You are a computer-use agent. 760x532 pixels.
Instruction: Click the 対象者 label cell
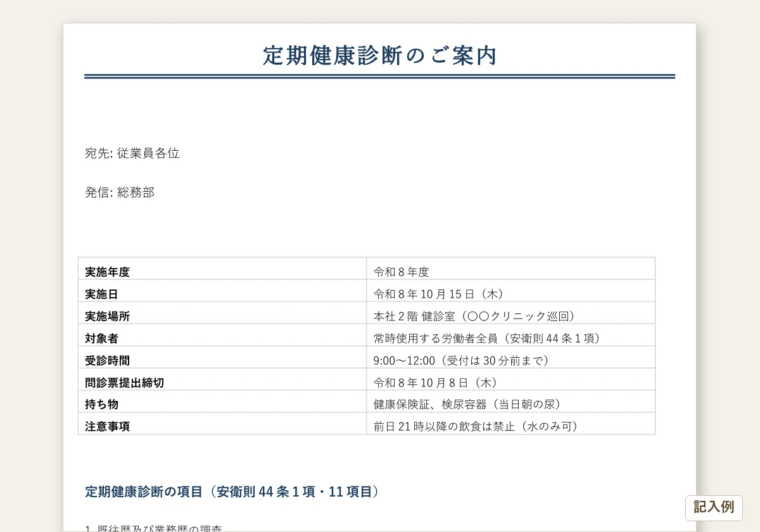[222, 335]
